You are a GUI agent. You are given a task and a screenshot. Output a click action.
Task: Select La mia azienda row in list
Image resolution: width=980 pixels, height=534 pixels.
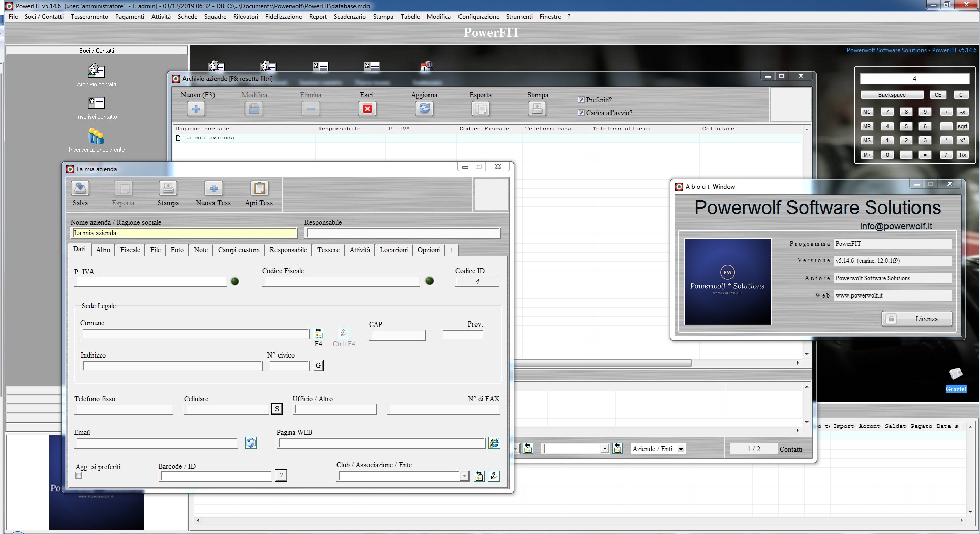click(x=487, y=138)
